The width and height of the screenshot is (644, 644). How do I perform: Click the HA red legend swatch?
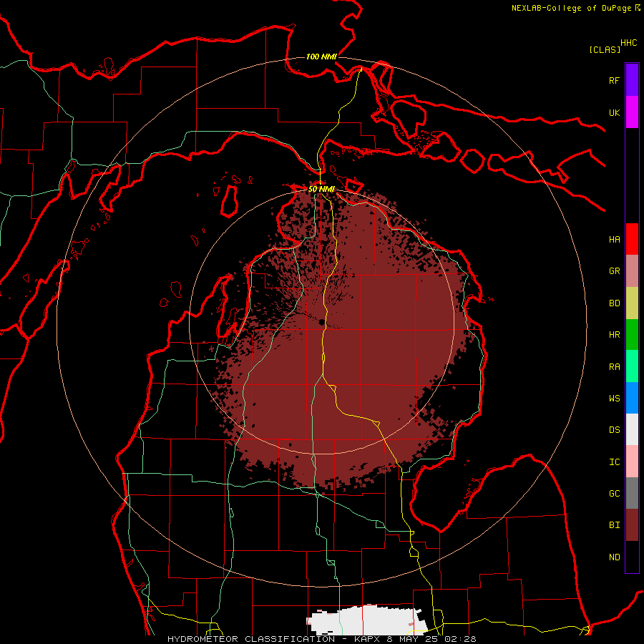click(632, 239)
